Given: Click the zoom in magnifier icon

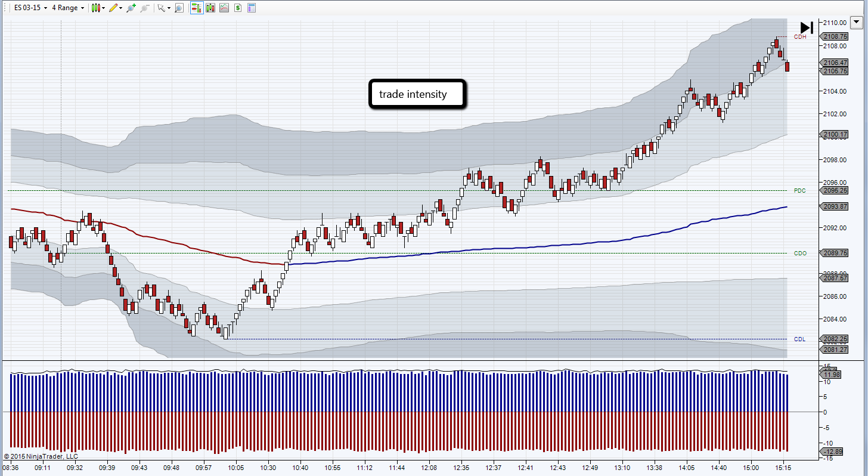Looking at the screenshot, I should click(132, 8).
